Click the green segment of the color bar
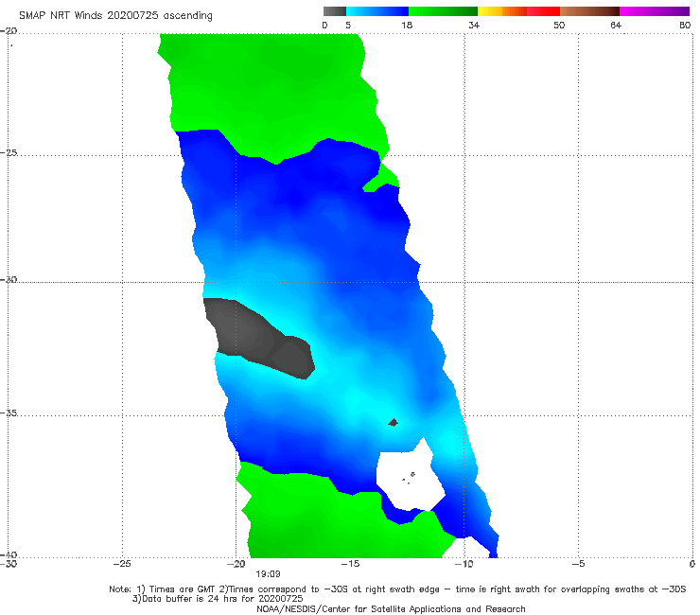The height and width of the screenshot is (615, 700). coord(443,11)
